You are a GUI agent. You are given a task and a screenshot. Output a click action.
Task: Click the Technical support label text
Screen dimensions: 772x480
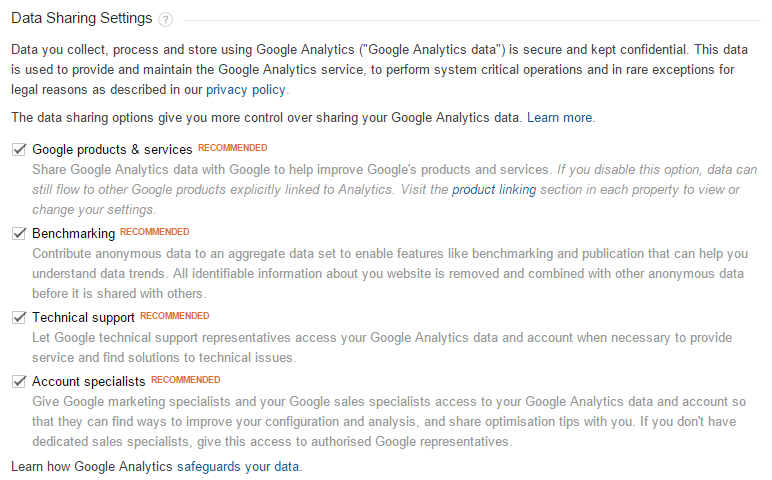[83, 317]
